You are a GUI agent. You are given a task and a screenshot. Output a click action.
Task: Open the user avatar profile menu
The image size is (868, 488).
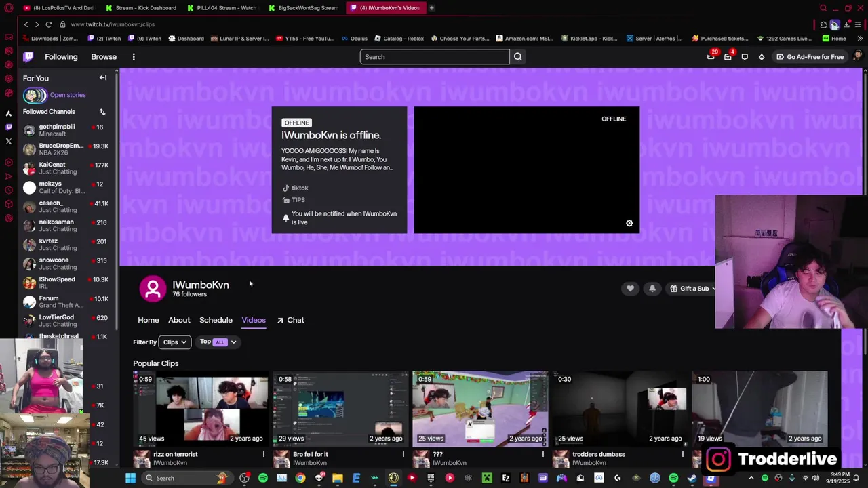coord(858,57)
